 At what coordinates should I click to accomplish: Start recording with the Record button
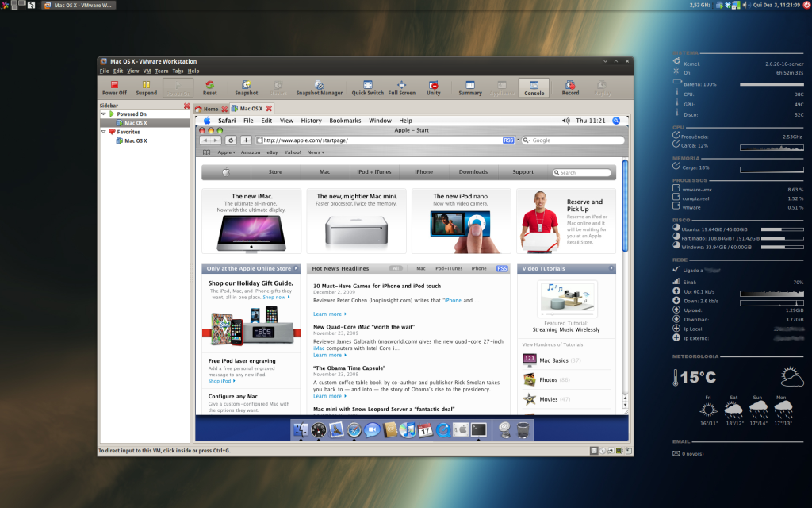(570, 87)
